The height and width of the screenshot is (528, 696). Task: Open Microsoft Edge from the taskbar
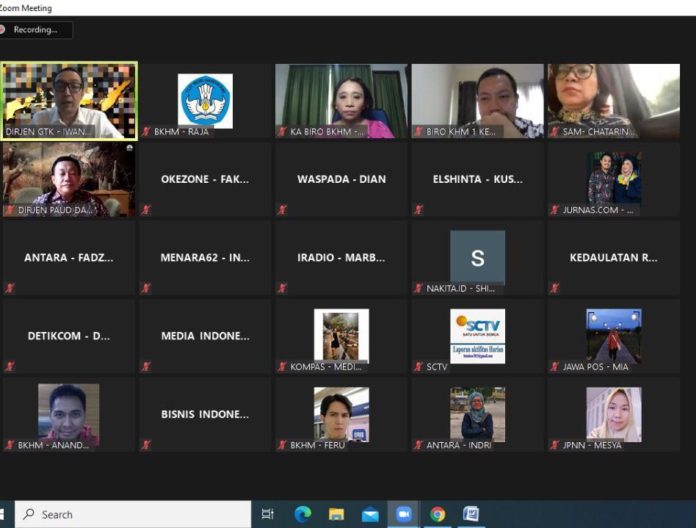click(x=303, y=514)
